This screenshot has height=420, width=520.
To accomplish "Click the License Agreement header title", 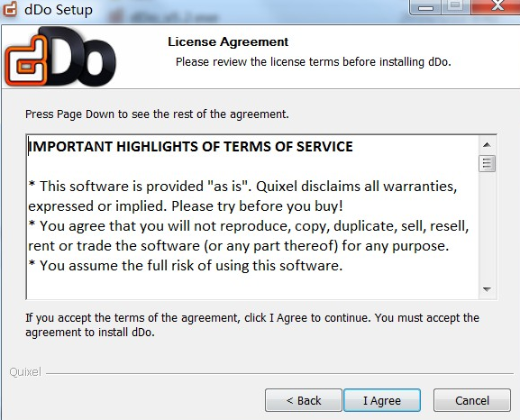I will (x=228, y=41).
